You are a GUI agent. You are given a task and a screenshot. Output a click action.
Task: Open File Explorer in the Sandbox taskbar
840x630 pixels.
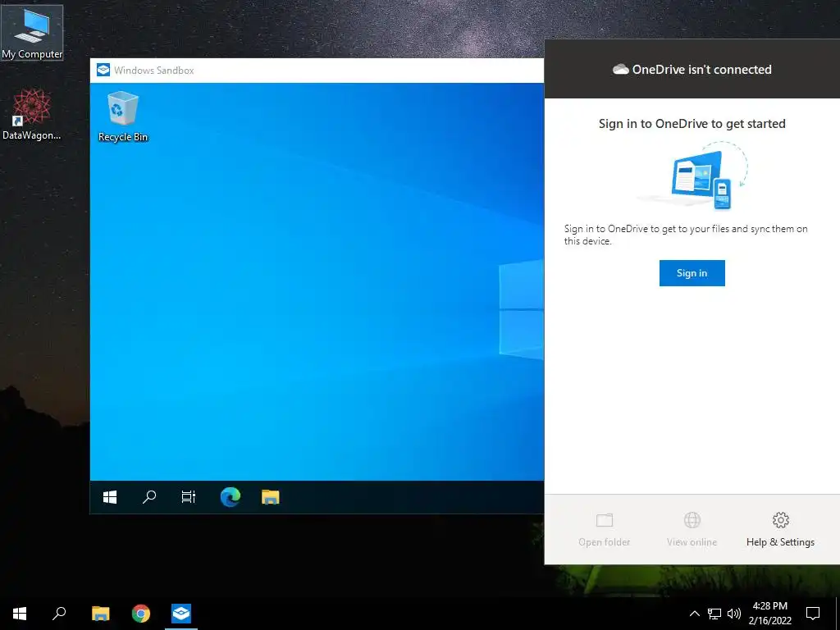click(271, 497)
